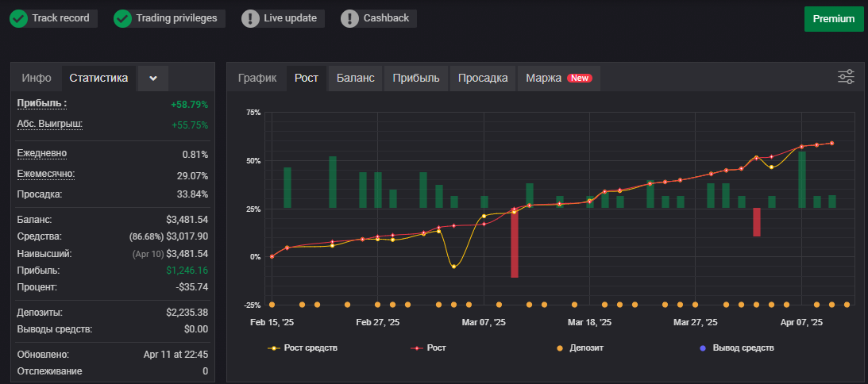Toggle the Депозит legend series

580,348
